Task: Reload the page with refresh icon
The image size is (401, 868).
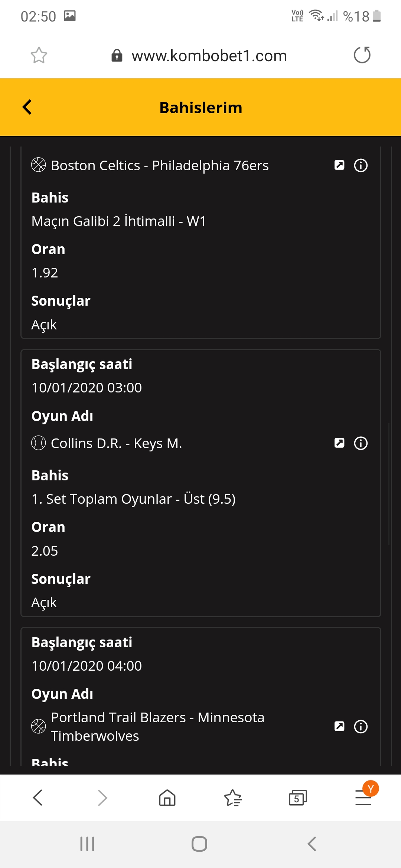Action: pyautogui.click(x=362, y=55)
